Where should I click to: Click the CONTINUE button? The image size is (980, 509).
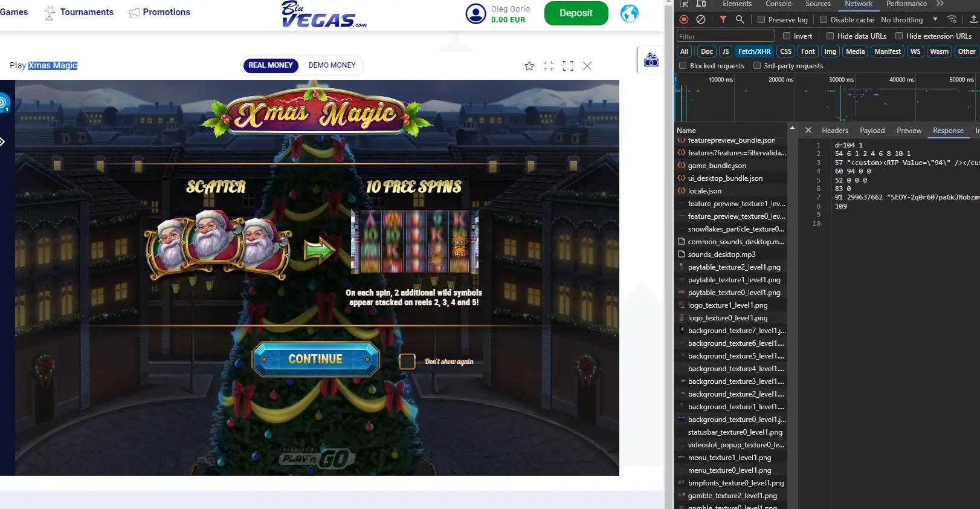coord(315,359)
